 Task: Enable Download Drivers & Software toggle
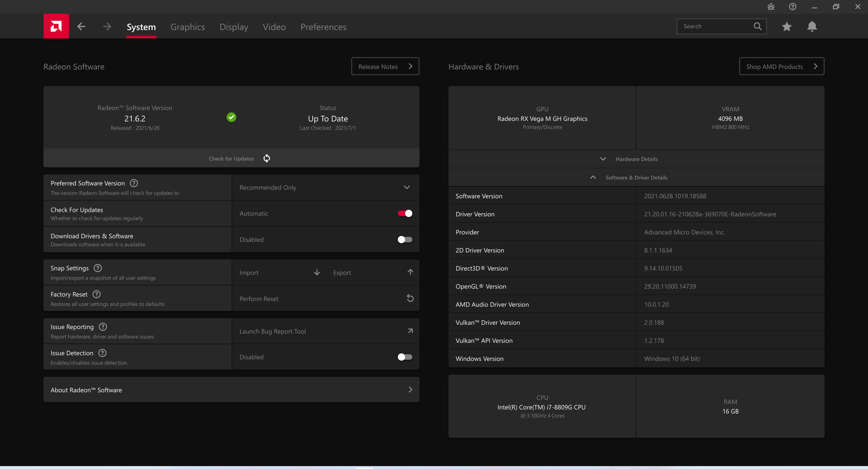(405, 240)
